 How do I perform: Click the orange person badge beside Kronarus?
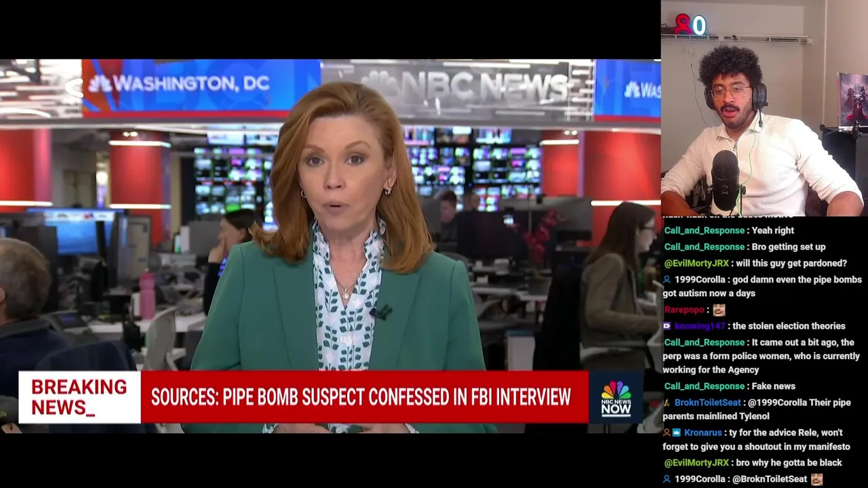click(667, 432)
